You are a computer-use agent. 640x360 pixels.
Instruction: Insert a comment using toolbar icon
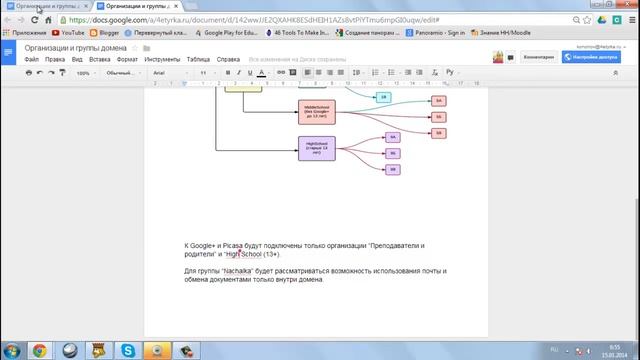(x=293, y=72)
